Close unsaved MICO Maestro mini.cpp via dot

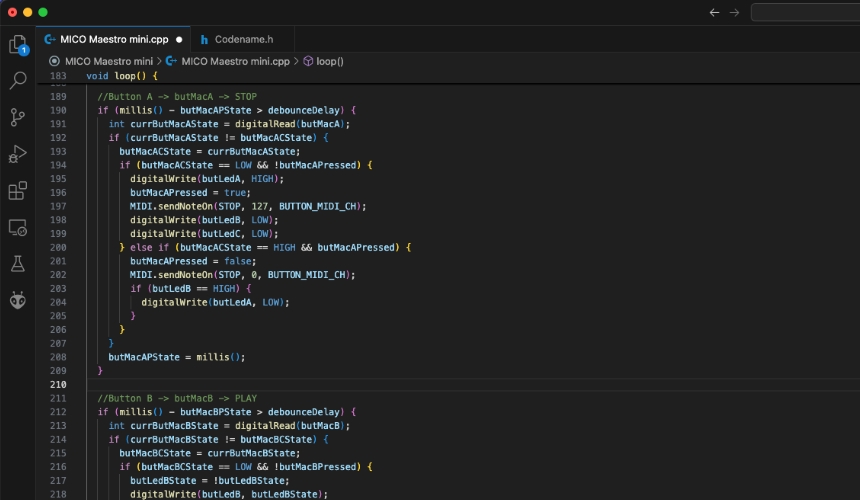click(x=179, y=39)
